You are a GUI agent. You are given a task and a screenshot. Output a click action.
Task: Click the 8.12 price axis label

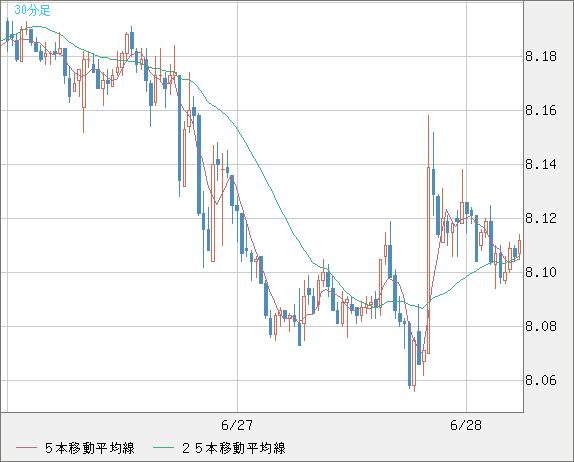[541, 219]
